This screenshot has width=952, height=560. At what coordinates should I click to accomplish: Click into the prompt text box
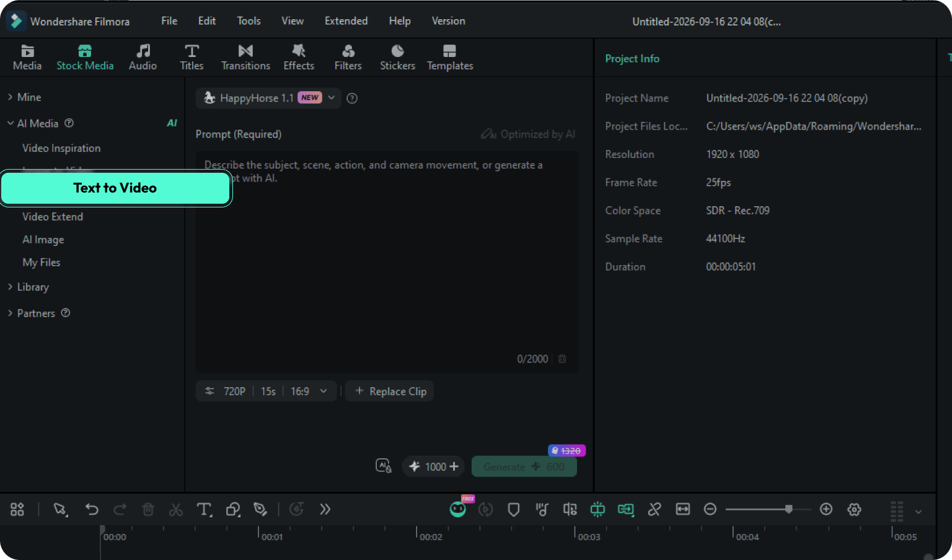point(387,262)
